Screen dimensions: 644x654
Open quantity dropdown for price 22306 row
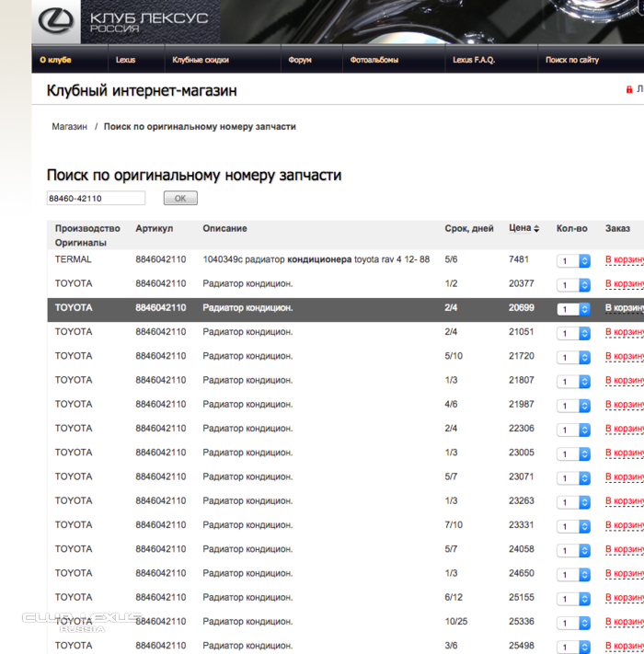coord(573,430)
